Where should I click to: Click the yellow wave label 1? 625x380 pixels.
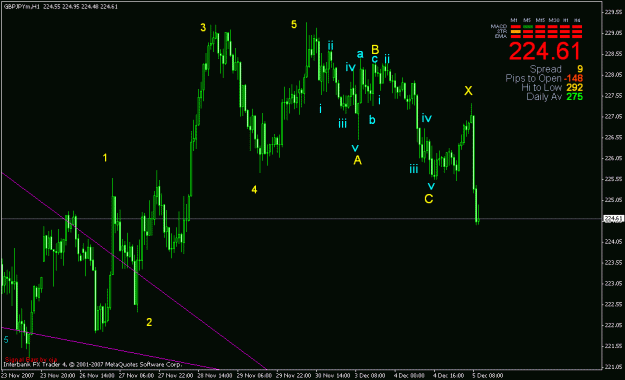click(x=105, y=158)
